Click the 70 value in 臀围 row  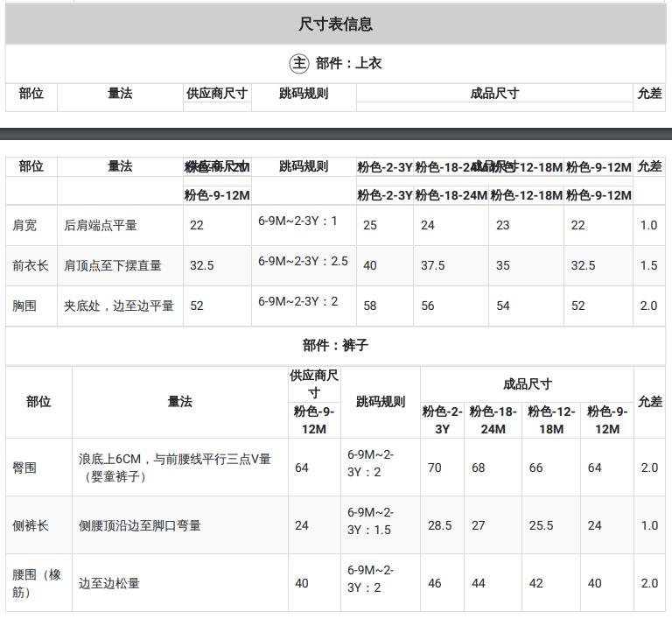point(434,468)
